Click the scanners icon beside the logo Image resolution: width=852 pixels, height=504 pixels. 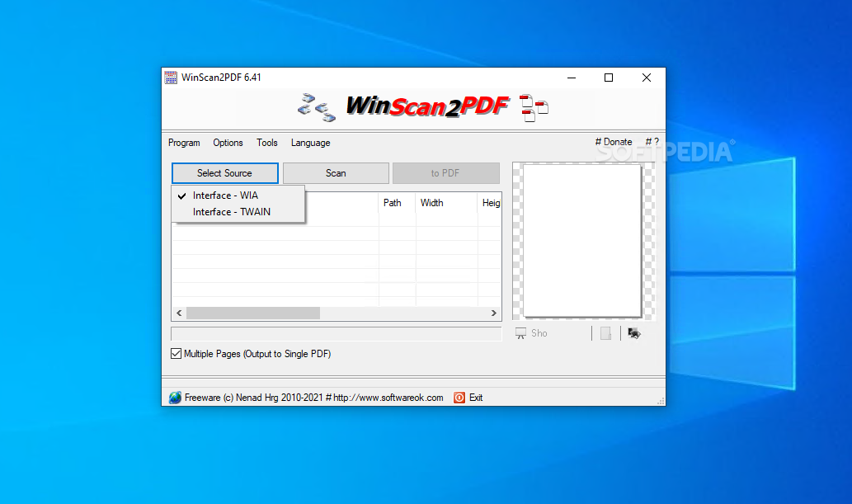316,107
